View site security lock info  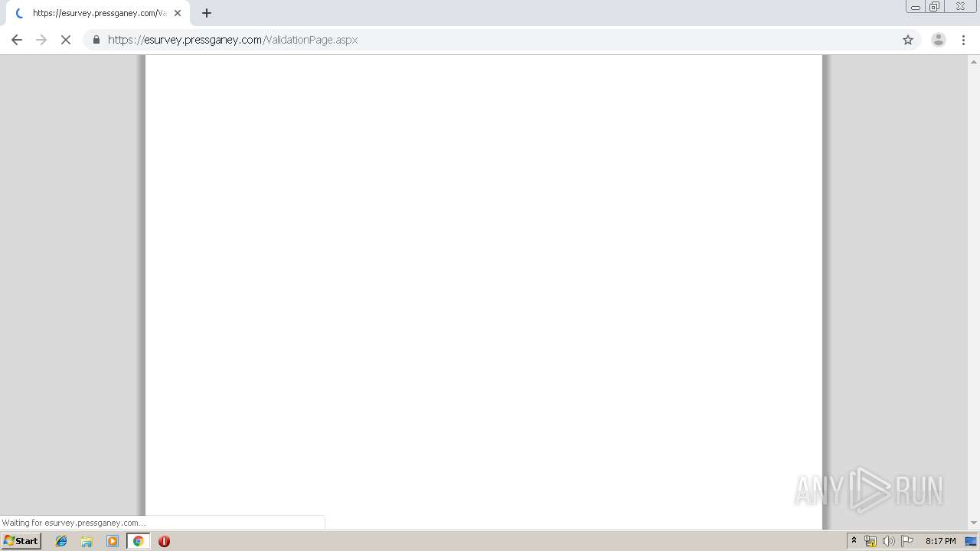pos(96,40)
